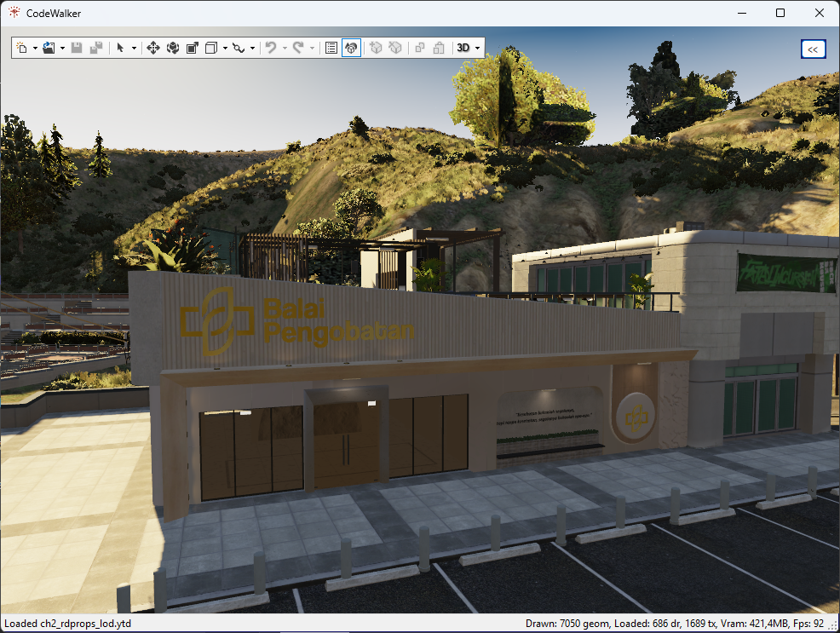Image resolution: width=840 pixels, height=633 pixels.
Task: Click the 3D camera mode button
Action: click(x=463, y=49)
